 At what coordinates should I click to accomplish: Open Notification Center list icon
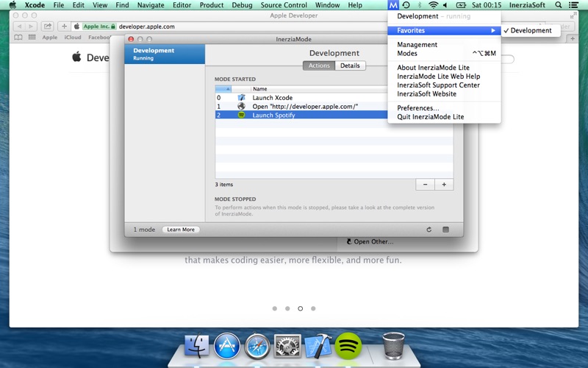coord(573,5)
